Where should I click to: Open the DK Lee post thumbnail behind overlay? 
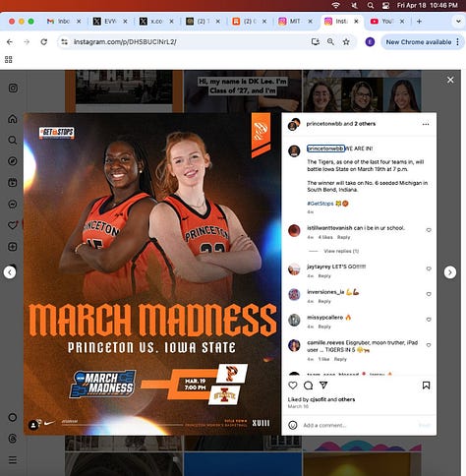(243, 91)
